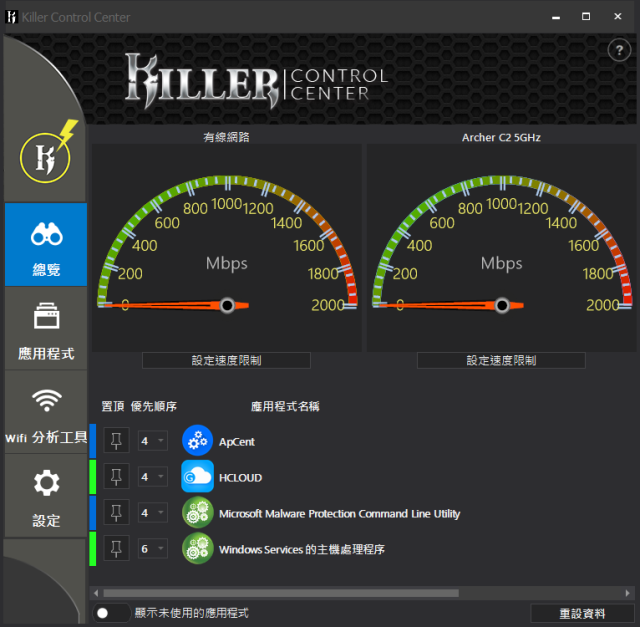The height and width of the screenshot is (627, 640).
Task: Open the 總覽 overview tab
Action: 46,245
